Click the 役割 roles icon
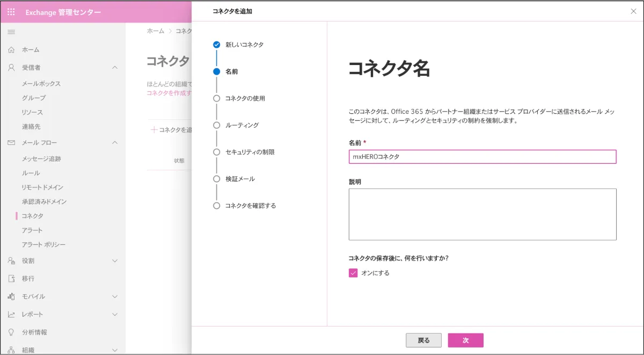644x355 pixels. tap(11, 261)
